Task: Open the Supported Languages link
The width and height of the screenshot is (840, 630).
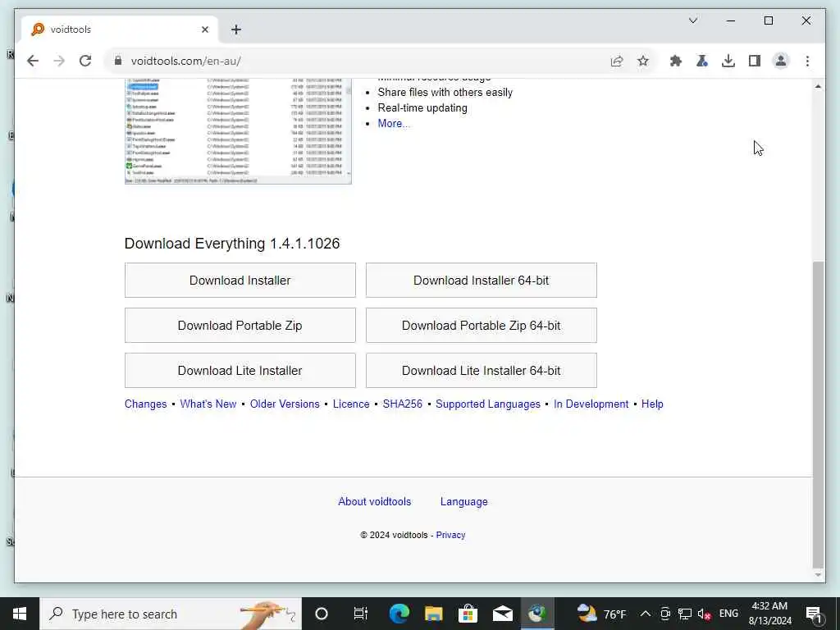Action: click(488, 404)
